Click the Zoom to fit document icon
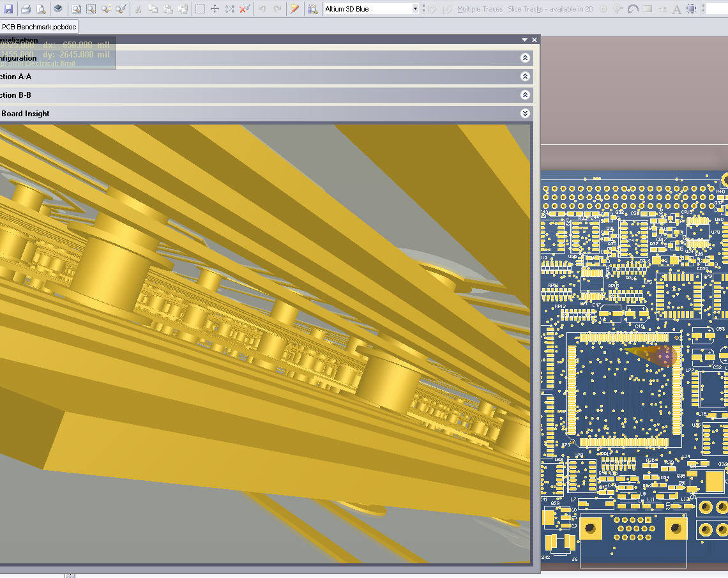 coord(76,8)
